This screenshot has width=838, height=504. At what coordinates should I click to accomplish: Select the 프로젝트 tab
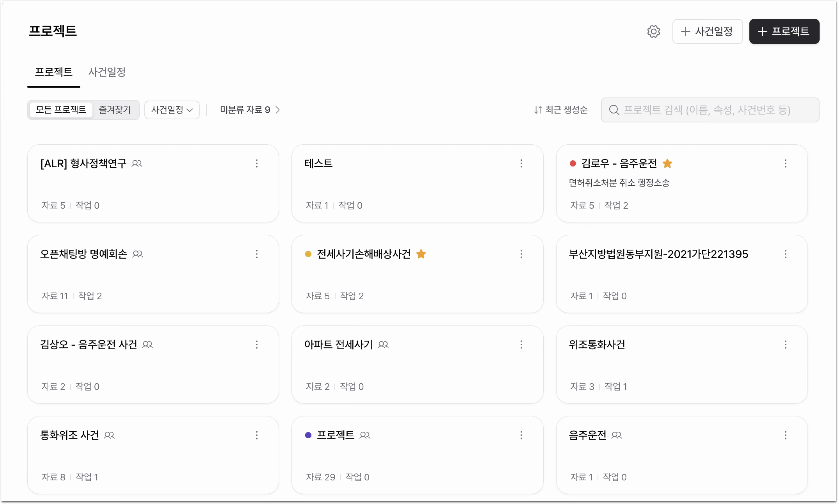point(54,72)
